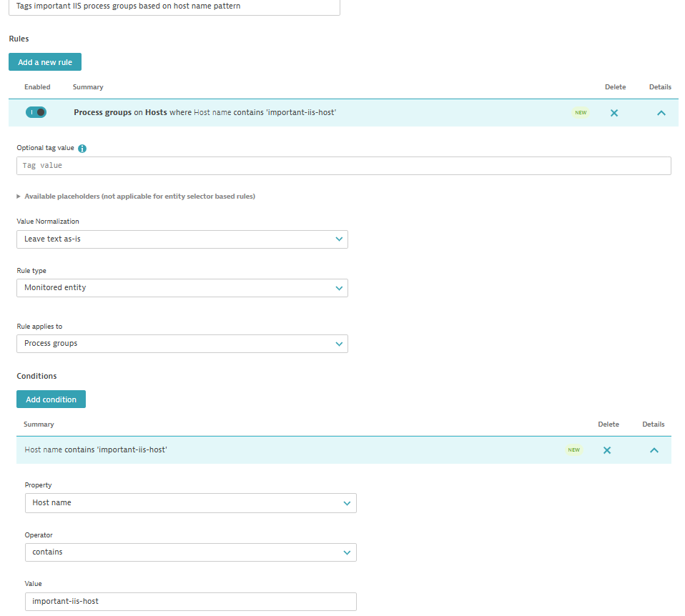Click the info icon beside Optional tag value
The image size is (685, 616).
(82, 149)
